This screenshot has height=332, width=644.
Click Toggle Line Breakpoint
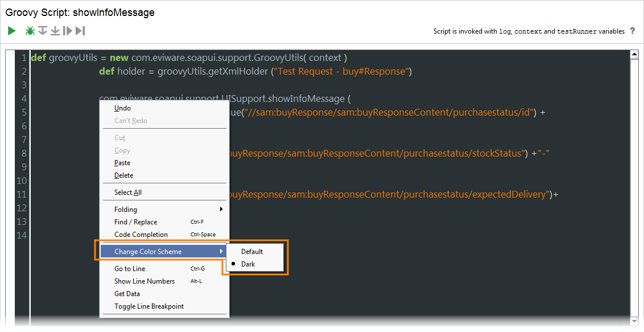coord(149,306)
